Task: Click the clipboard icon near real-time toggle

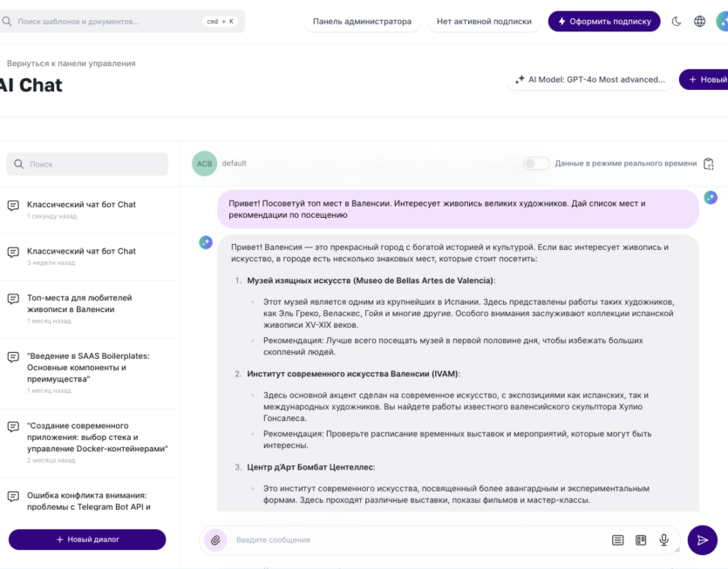Action: pos(709,164)
